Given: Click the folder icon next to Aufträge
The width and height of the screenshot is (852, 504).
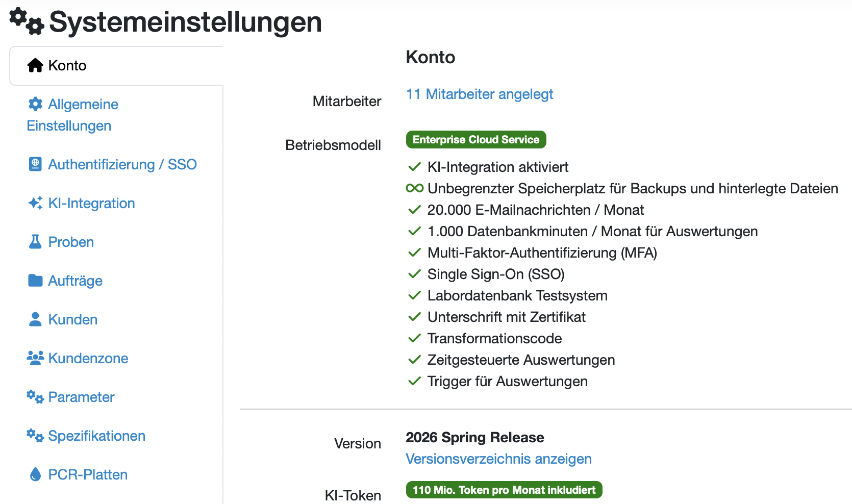Looking at the screenshot, I should [35, 281].
